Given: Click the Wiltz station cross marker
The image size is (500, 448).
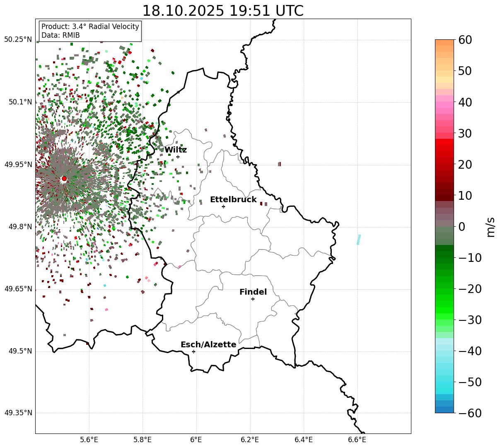Looking at the screenshot, I should [x=178, y=157].
